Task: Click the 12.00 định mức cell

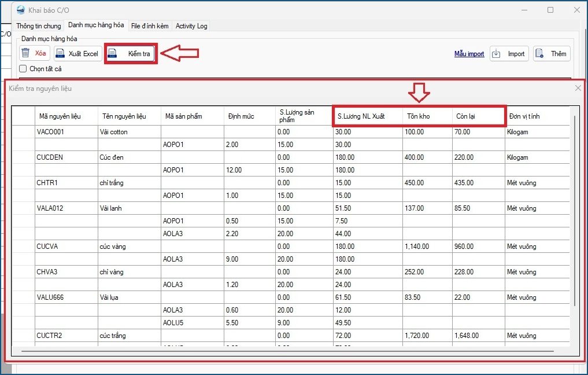Action: tap(249, 170)
